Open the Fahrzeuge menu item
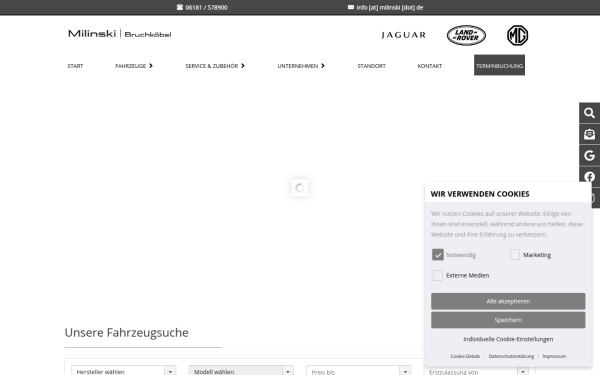This screenshot has width=600, height=375. click(130, 66)
